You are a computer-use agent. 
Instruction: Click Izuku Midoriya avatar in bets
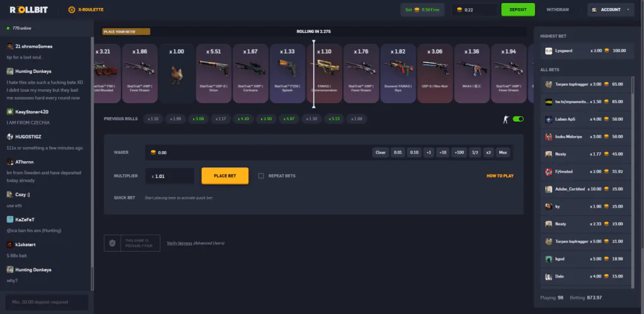548,137
